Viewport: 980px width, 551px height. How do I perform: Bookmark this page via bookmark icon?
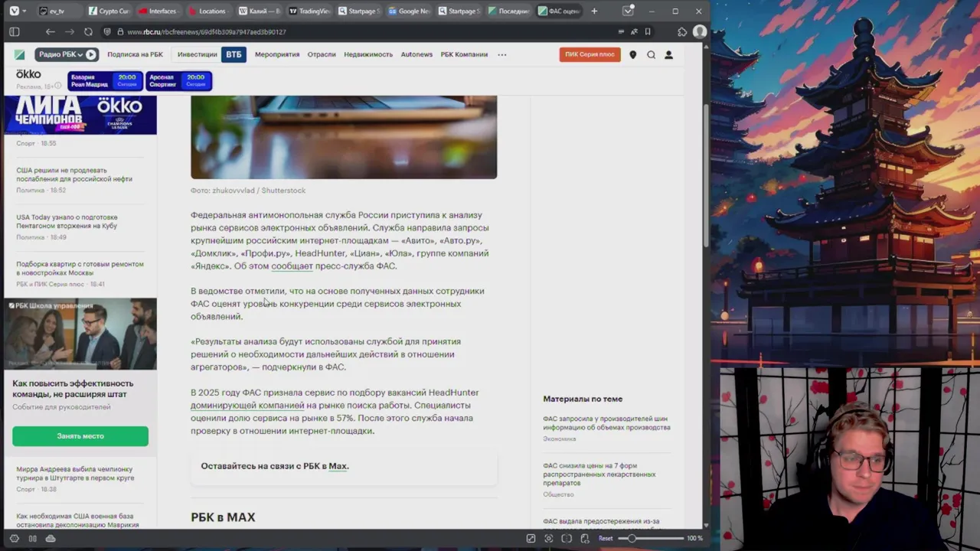(648, 31)
